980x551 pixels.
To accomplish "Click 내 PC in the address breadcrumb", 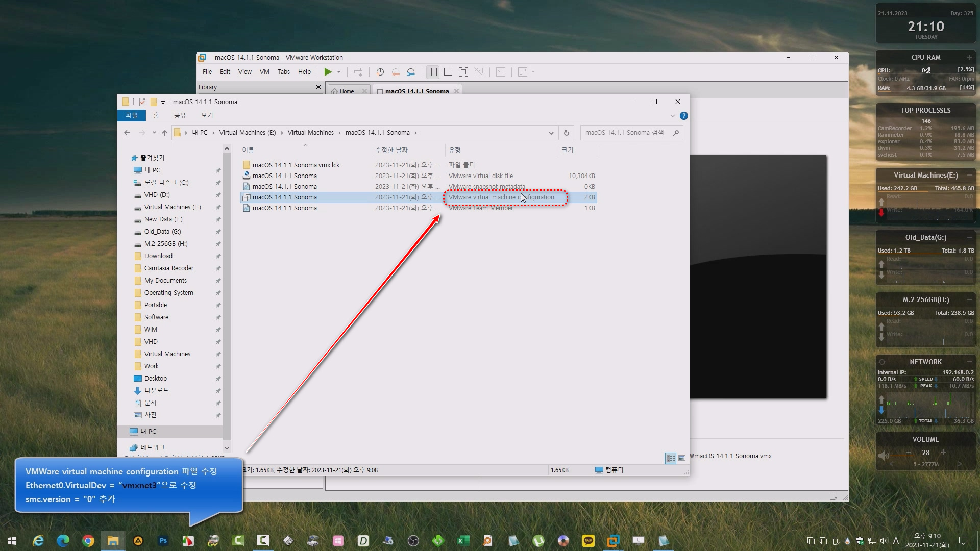I will click(200, 133).
